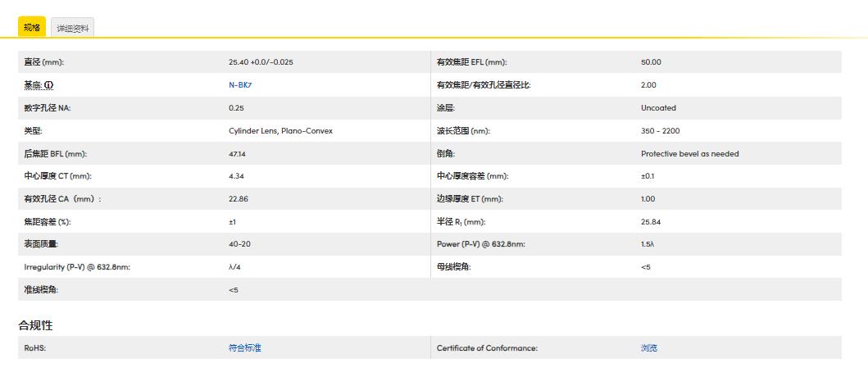Click 浏览 for Certificate of Conformance
Viewport: 868px width, 381px height.
point(648,348)
